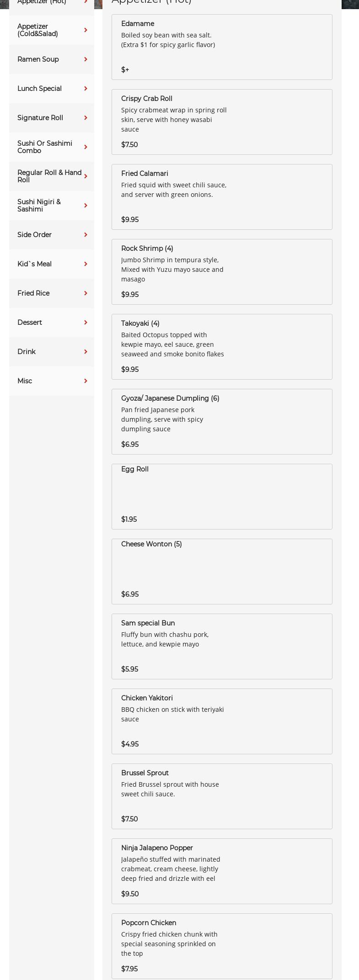This screenshot has height=980, width=359.
Task: Click the red chevron next to Drink
Action: pos(86,352)
